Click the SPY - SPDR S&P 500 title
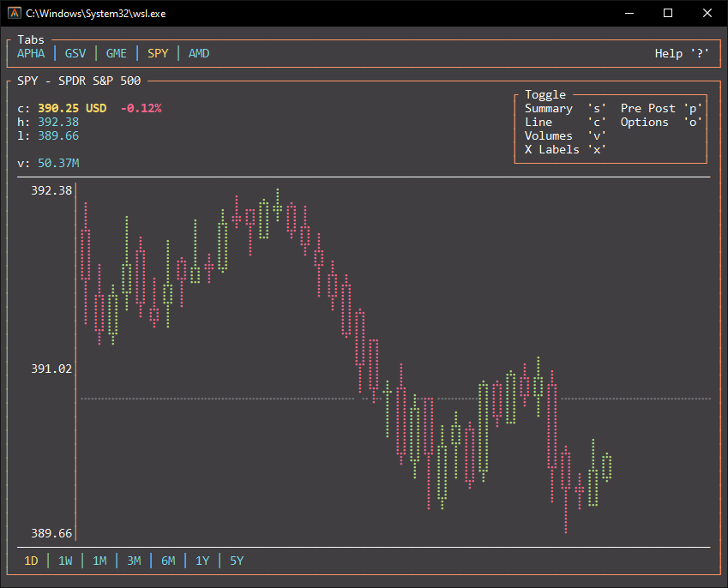The width and height of the screenshot is (728, 588). (79, 81)
